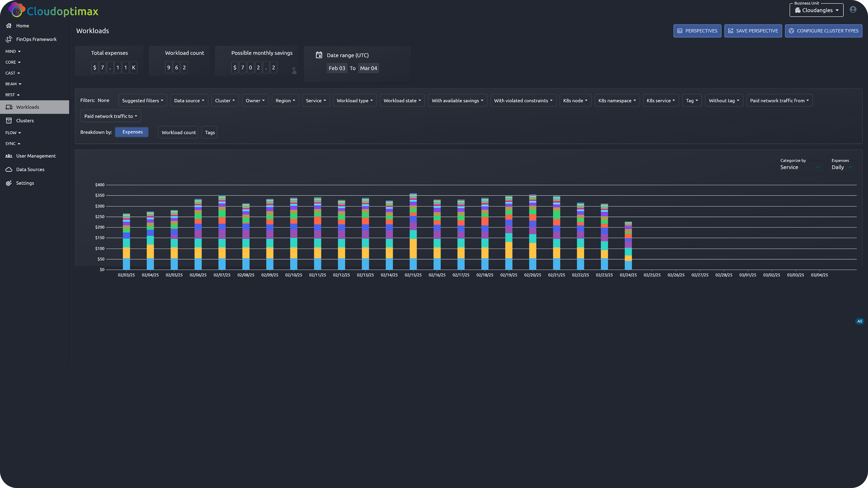Click the PERSPECTIVES button
This screenshot has width=868, height=488.
point(697,31)
